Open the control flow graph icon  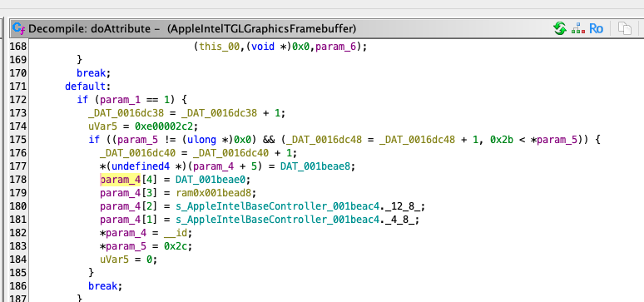coord(578,28)
